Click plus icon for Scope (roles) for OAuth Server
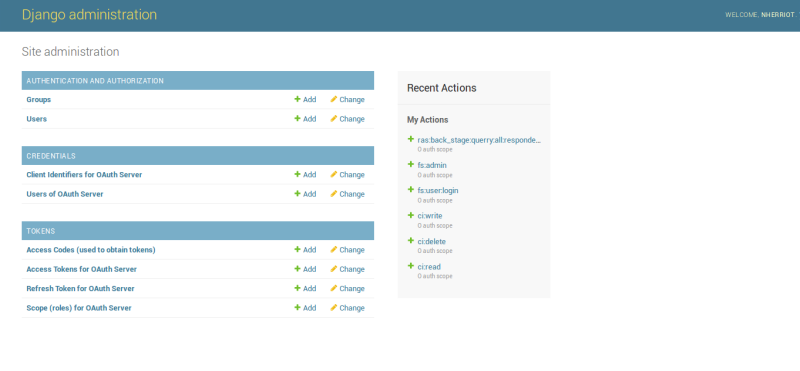 click(x=297, y=307)
